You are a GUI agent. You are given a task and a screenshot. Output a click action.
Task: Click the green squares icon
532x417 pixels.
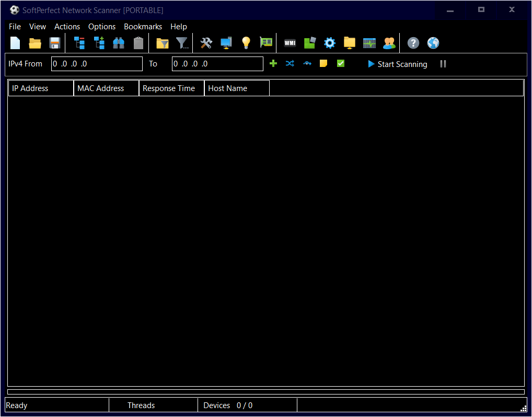click(x=310, y=43)
